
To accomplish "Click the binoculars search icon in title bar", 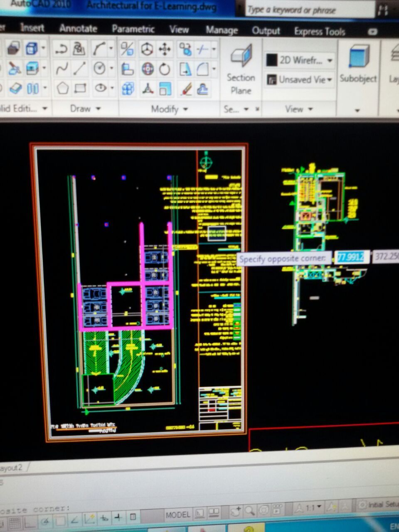I will 383,10.
